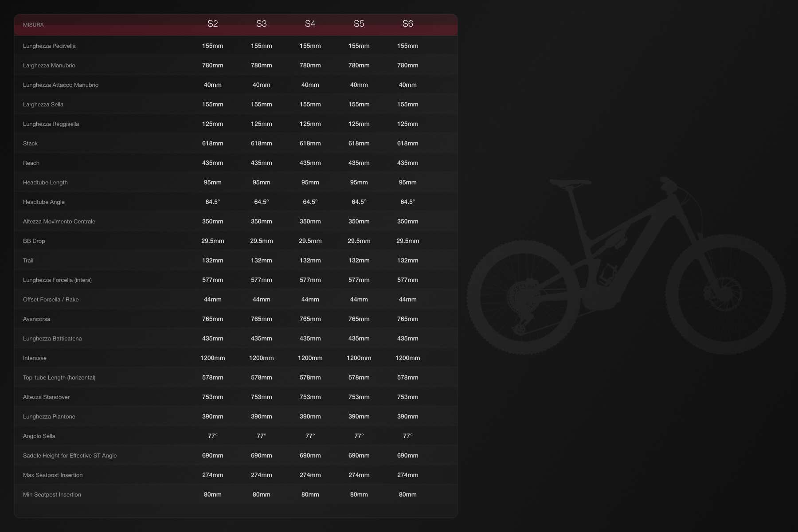This screenshot has width=798, height=532.
Task: Click the faded bike silhouette image
Action: pos(626,266)
